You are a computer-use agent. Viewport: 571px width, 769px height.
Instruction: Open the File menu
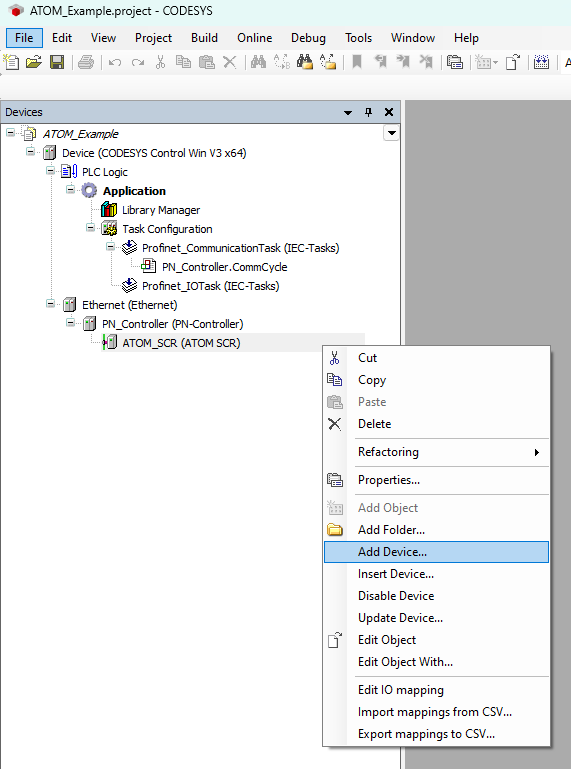(x=24, y=38)
